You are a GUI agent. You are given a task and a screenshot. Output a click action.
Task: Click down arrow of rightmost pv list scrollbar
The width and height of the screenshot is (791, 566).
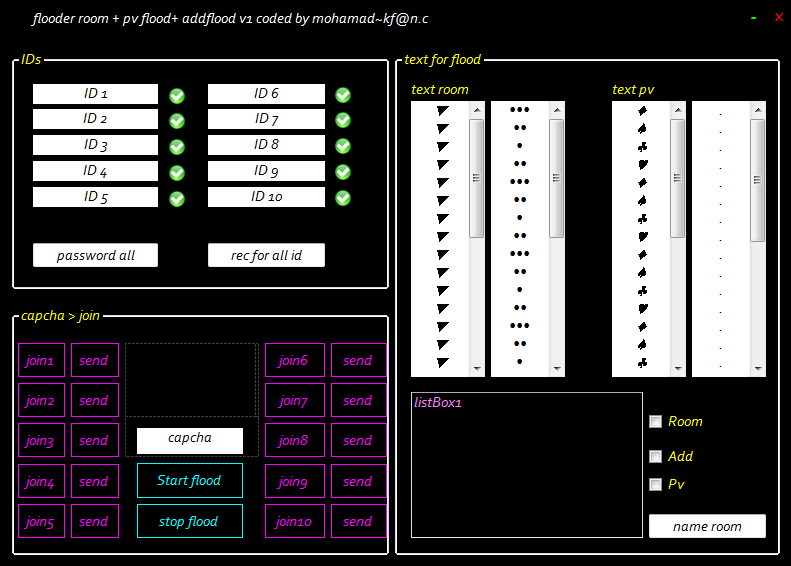[758, 369]
